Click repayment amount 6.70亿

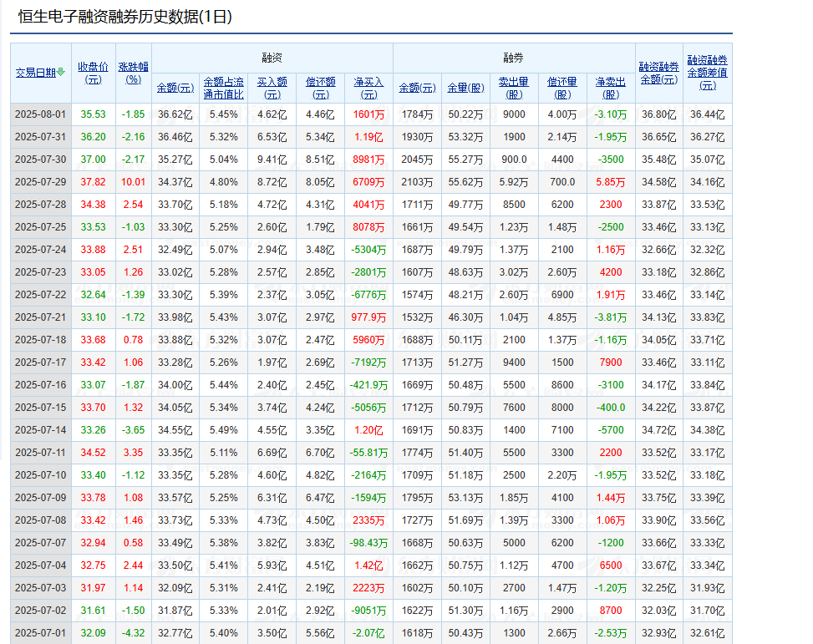click(320, 453)
